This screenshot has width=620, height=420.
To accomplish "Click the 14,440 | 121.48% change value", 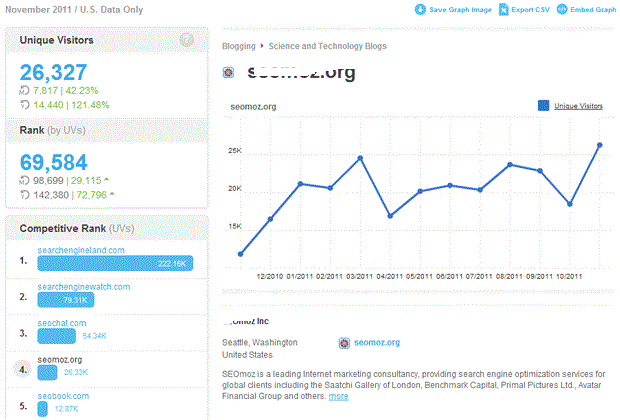I will [x=71, y=105].
